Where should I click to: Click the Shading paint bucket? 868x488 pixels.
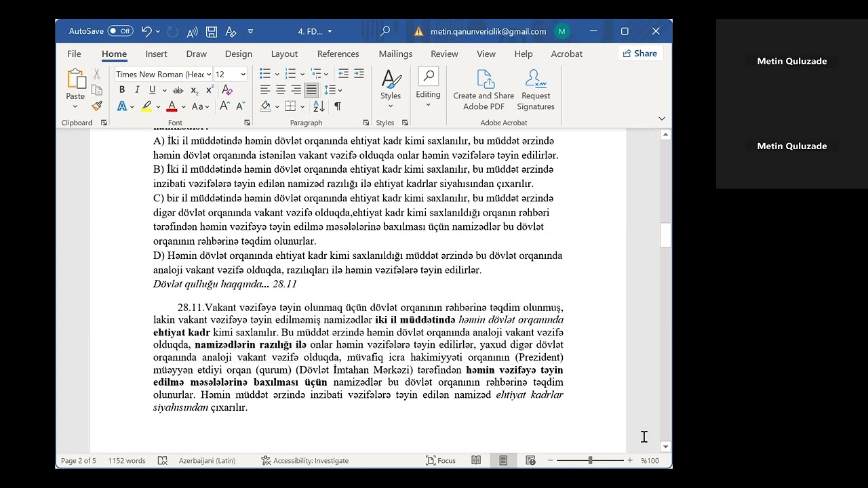pyautogui.click(x=265, y=106)
